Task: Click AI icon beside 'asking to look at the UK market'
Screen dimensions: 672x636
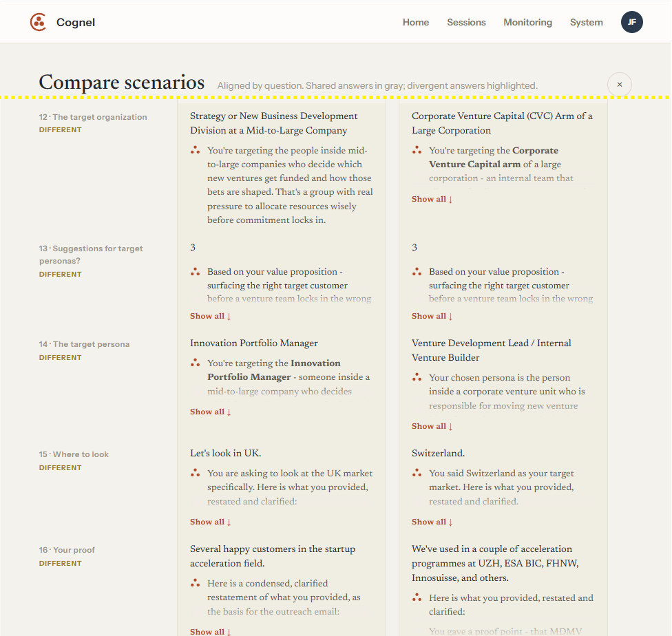Action: (x=196, y=473)
